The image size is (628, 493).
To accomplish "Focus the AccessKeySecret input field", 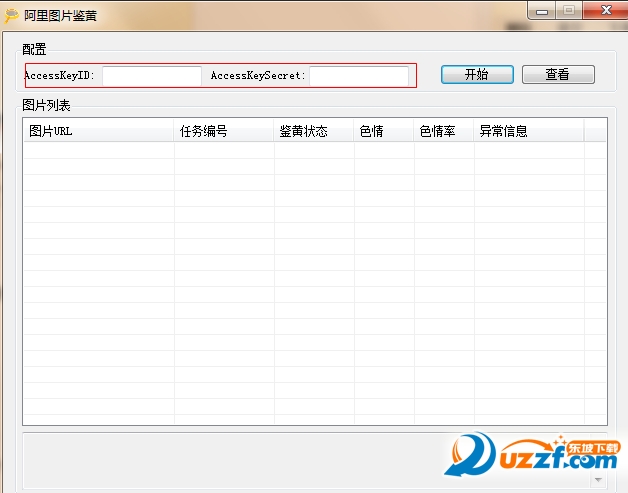I will click(359, 76).
